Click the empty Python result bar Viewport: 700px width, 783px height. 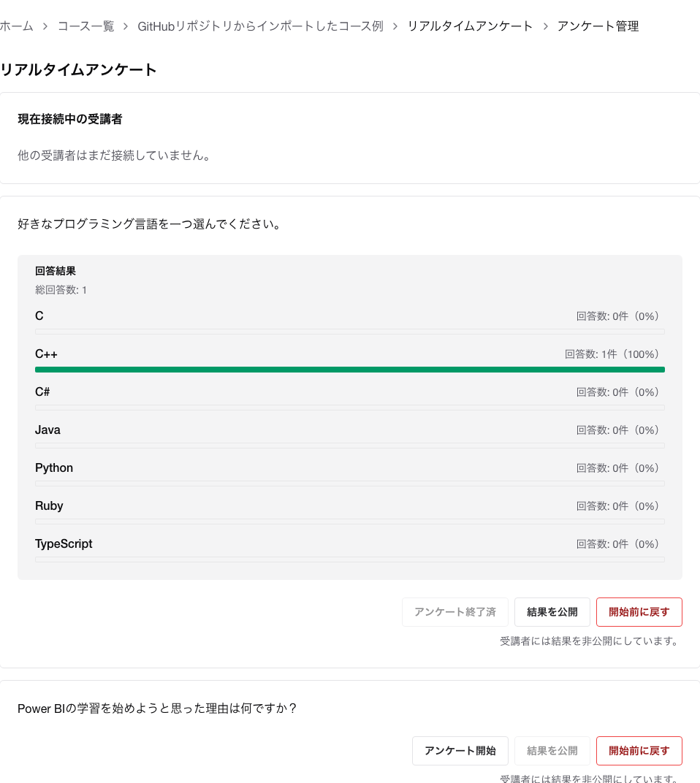[349, 484]
